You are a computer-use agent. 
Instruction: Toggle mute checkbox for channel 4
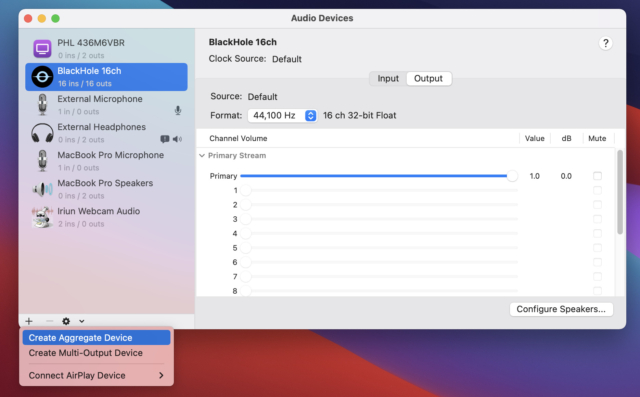click(x=597, y=233)
